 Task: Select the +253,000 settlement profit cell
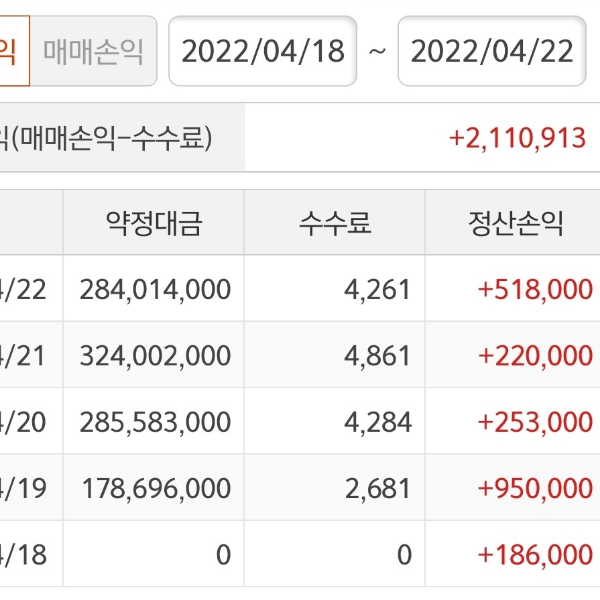tap(535, 422)
